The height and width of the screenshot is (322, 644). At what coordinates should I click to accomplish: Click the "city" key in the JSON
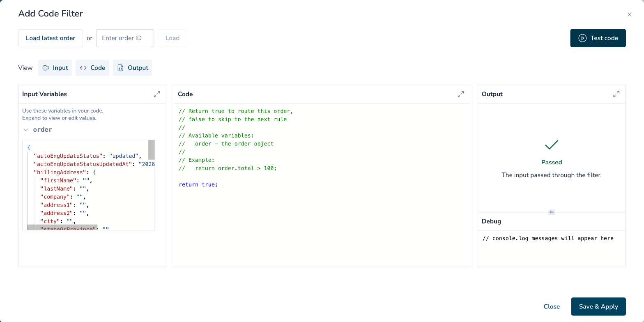point(50,221)
